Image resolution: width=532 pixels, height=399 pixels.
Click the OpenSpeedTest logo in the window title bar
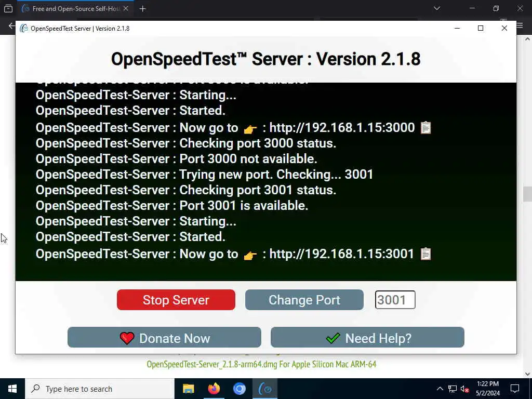(24, 29)
